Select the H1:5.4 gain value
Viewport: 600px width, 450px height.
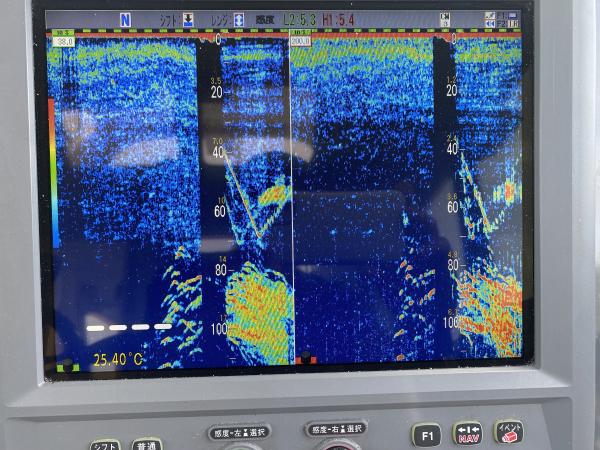tap(338, 20)
